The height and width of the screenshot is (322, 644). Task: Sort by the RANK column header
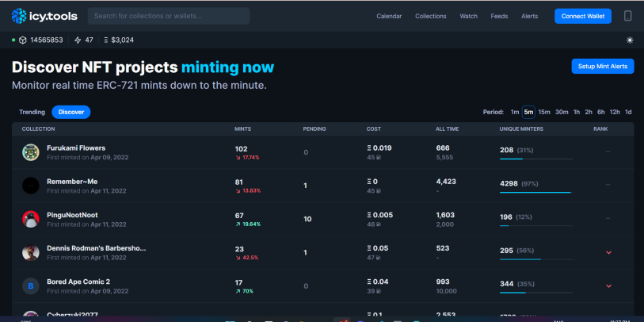tap(600, 128)
